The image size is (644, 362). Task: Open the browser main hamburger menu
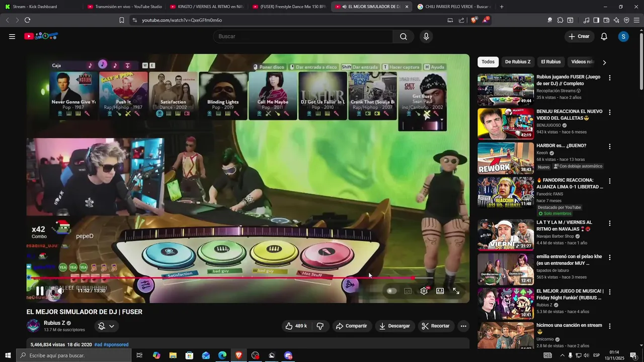coord(637,20)
